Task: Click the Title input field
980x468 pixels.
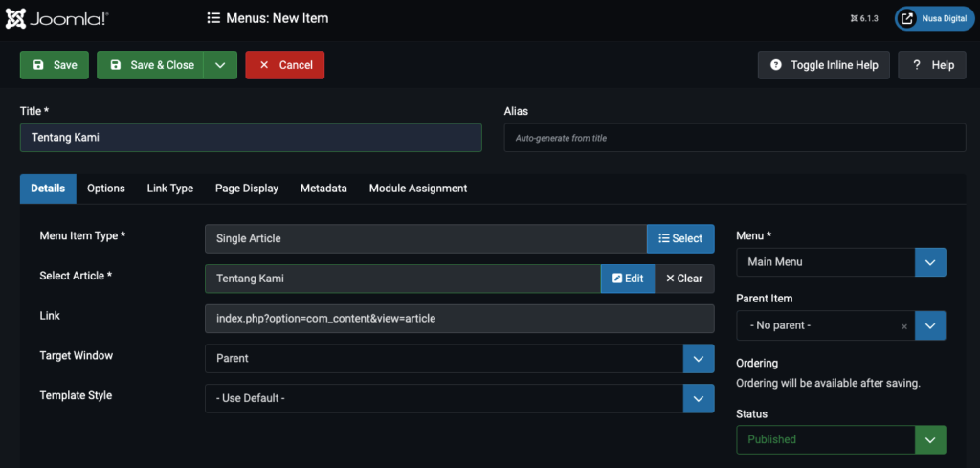Action: click(x=251, y=138)
